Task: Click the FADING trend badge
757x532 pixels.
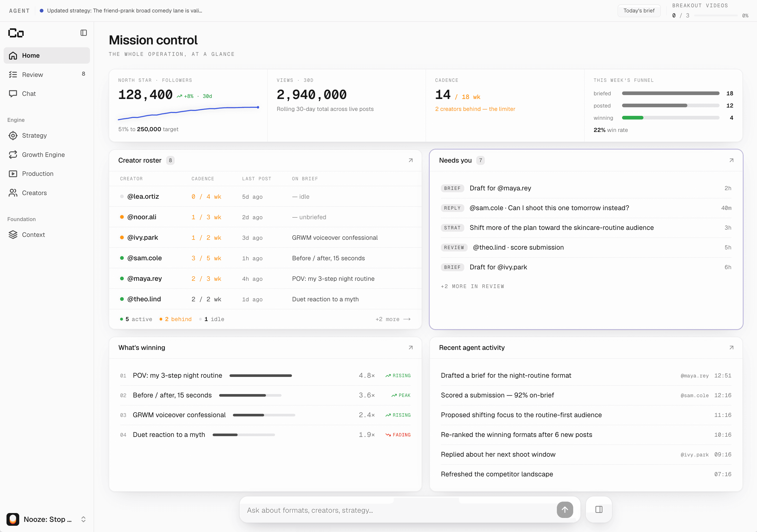Action: pyautogui.click(x=398, y=435)
